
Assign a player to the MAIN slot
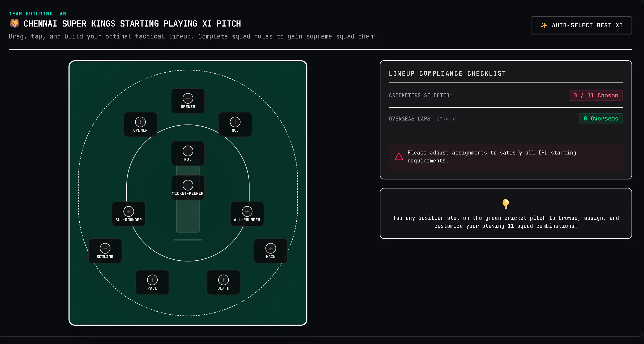click(271, 251)
